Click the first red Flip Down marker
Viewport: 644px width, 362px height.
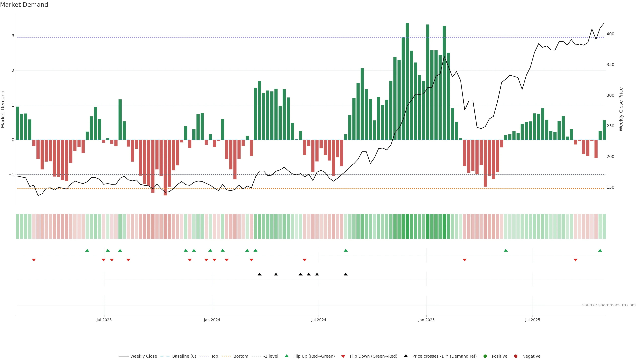point(34,260)
